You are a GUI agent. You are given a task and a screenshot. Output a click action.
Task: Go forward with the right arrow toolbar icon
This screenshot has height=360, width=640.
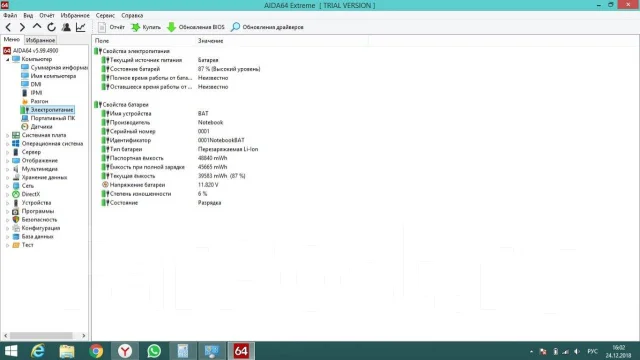pos(22,27)
